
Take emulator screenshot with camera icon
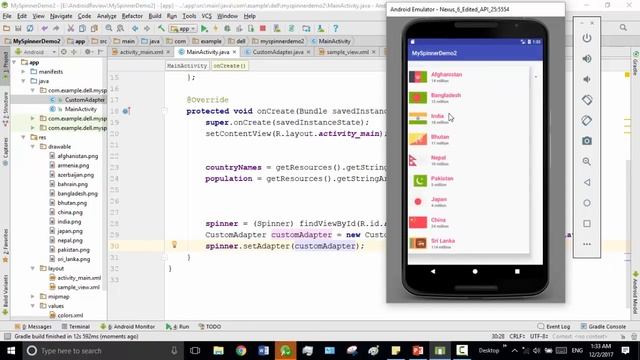[x=587, y=141]
